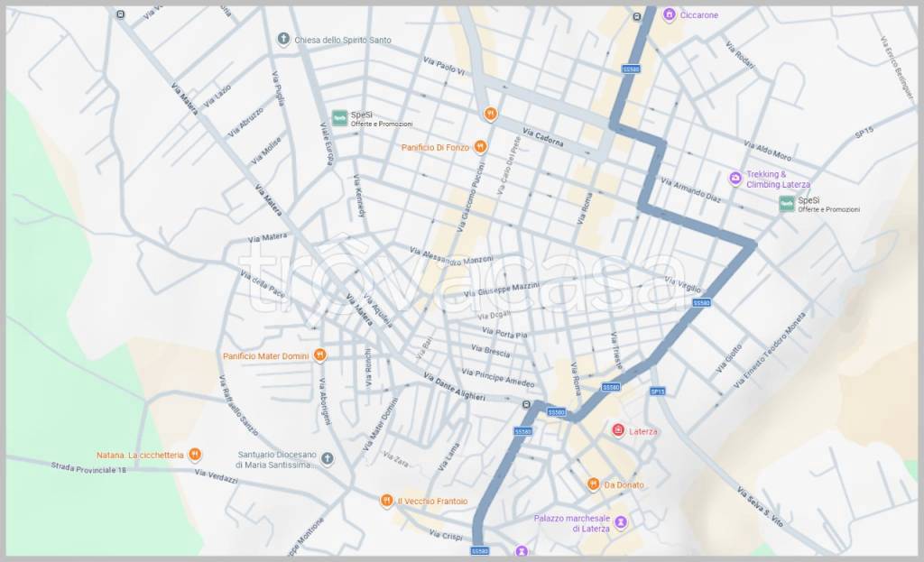
Task: Select the Ciccarone purple marker icon
Action: (x=669, y=14)
